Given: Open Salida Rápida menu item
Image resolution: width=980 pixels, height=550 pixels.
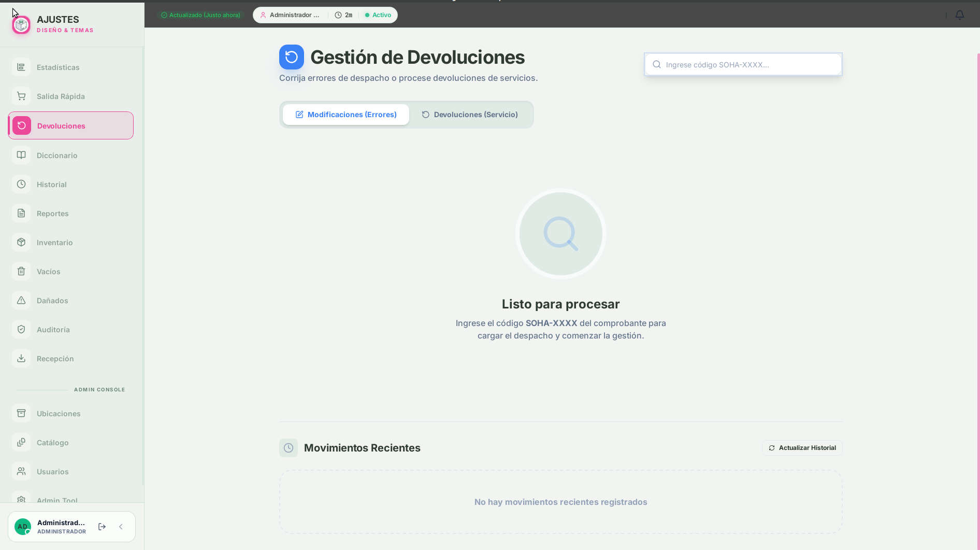Looking at the screenshot, I should pyautogui.click(x=71, y=96).
